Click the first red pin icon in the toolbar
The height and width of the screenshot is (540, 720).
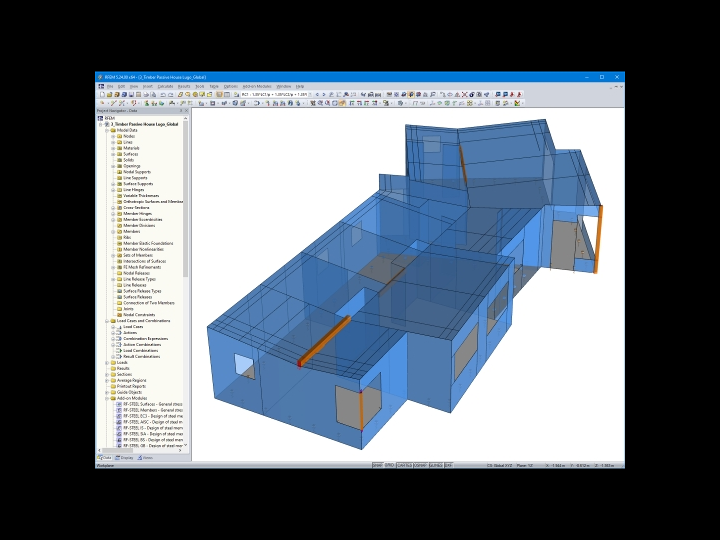(512, 95)
